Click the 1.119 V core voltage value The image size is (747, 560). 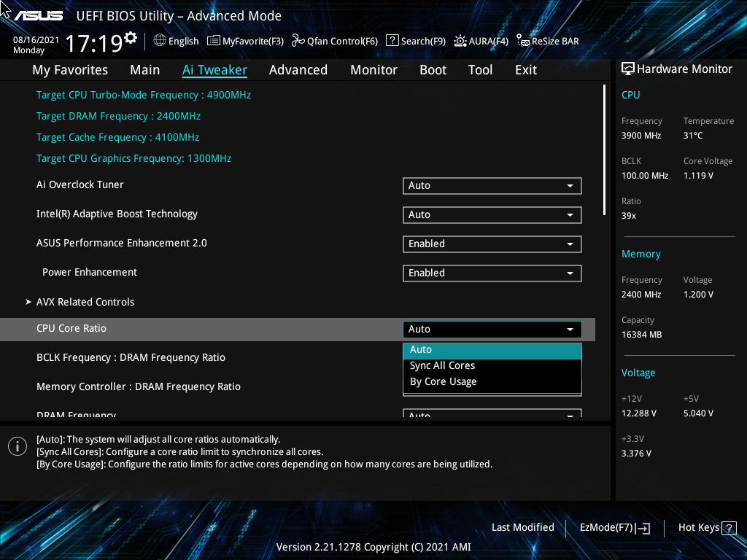(698, 176)
